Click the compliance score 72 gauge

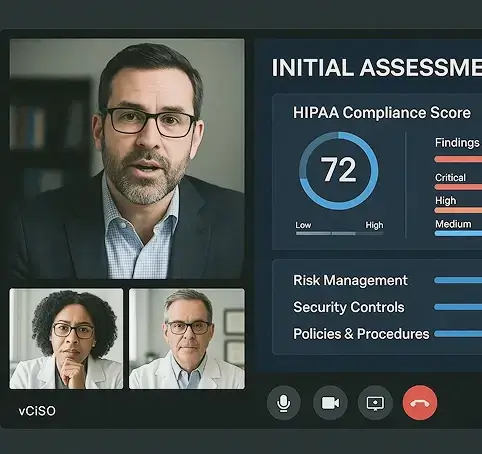pyautogui.click(x=339, y=171)
